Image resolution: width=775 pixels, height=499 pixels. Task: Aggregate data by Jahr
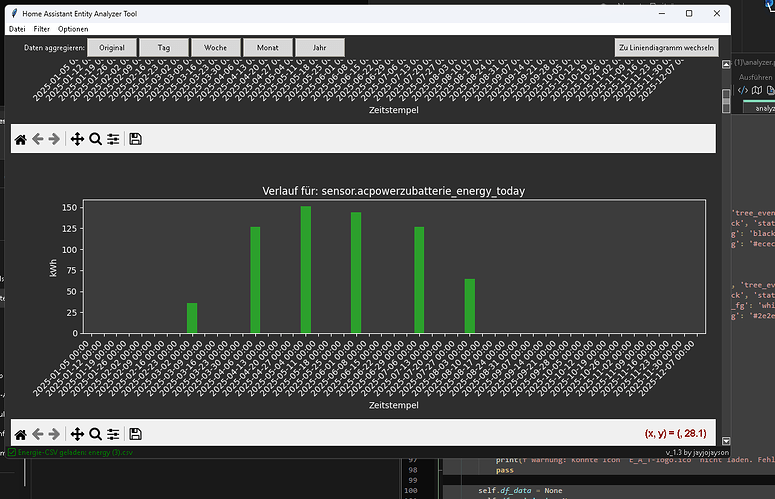pyautogui.click(x=319, y=47)
